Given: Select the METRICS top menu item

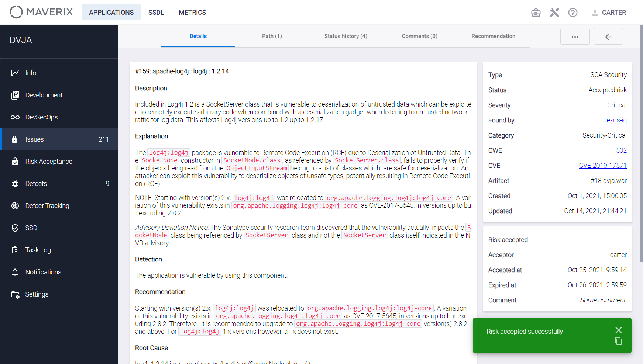Looking at the screenshot, I should tap(192, 12).
